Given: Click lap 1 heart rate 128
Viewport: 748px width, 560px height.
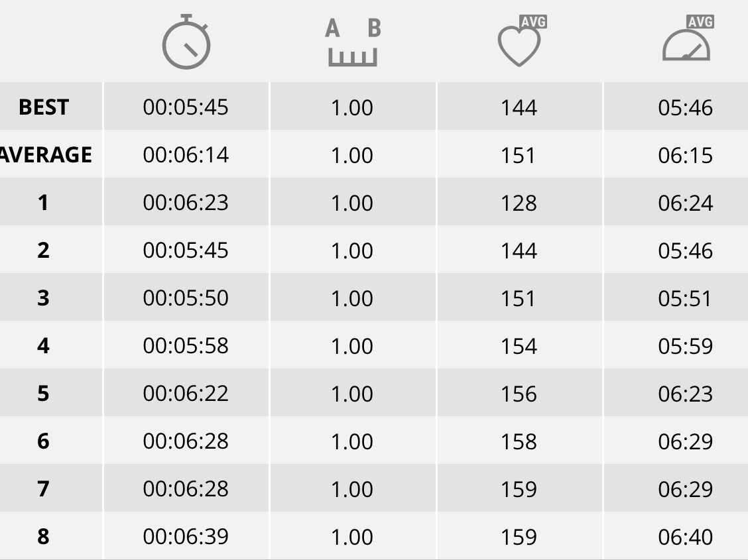Looking at the screenshot, I should [519, 203].
